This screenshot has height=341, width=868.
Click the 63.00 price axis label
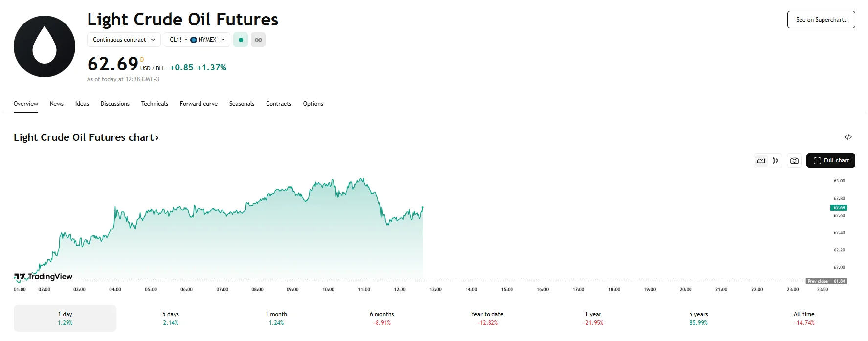839,181
